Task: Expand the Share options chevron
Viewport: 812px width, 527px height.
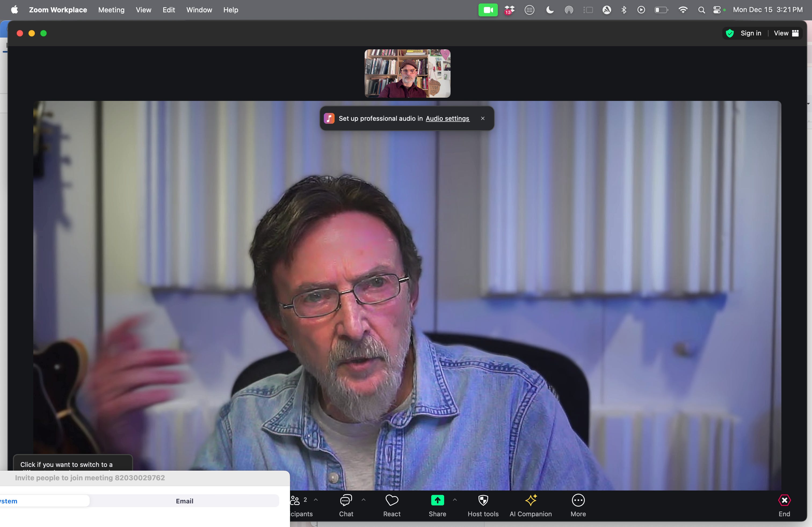Action: pos(455,500)
